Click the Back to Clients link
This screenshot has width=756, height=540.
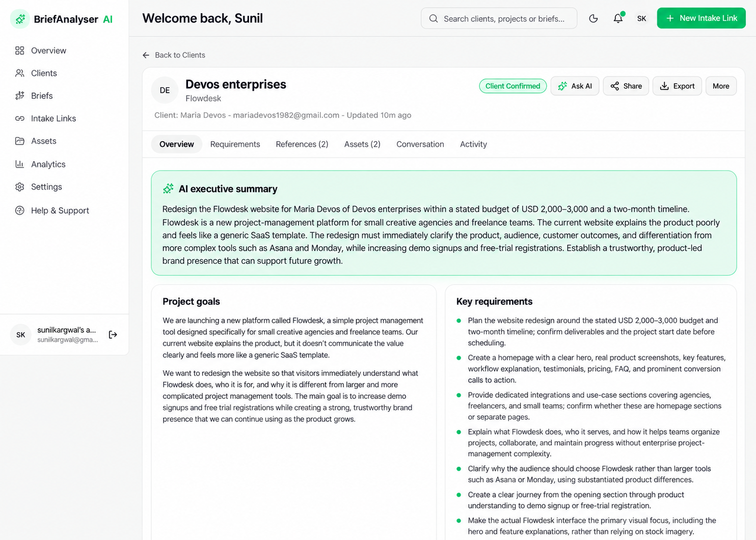(x=174, y=55)
